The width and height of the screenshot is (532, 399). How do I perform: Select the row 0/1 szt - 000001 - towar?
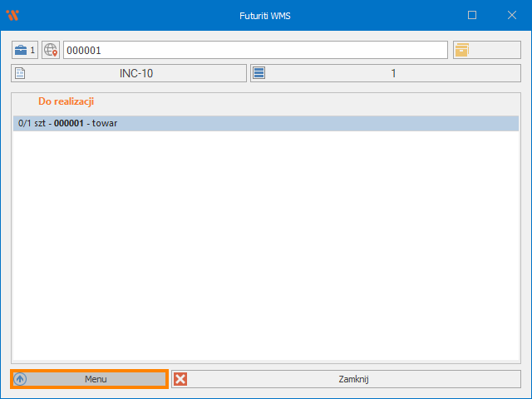pyautogui.click(x=266, y=123)
